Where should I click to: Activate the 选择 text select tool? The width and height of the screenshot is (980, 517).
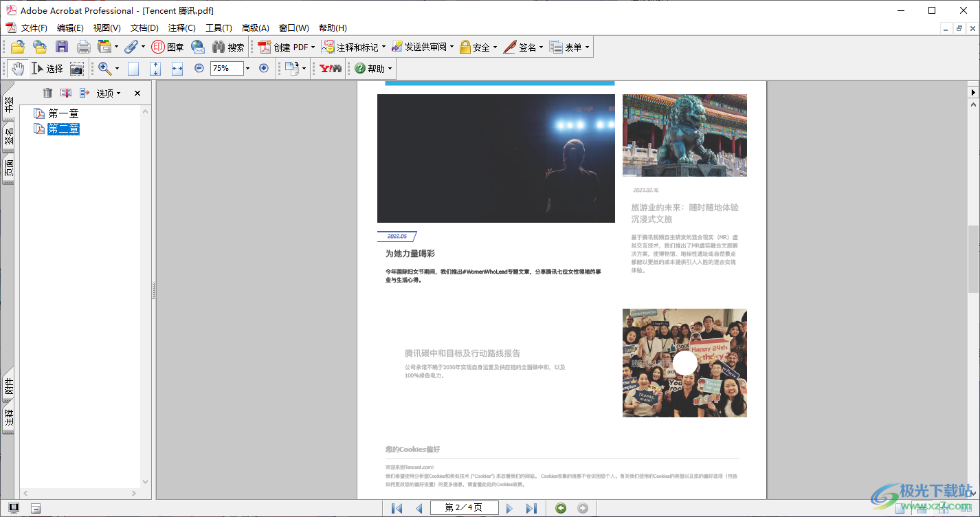point(47,68)
